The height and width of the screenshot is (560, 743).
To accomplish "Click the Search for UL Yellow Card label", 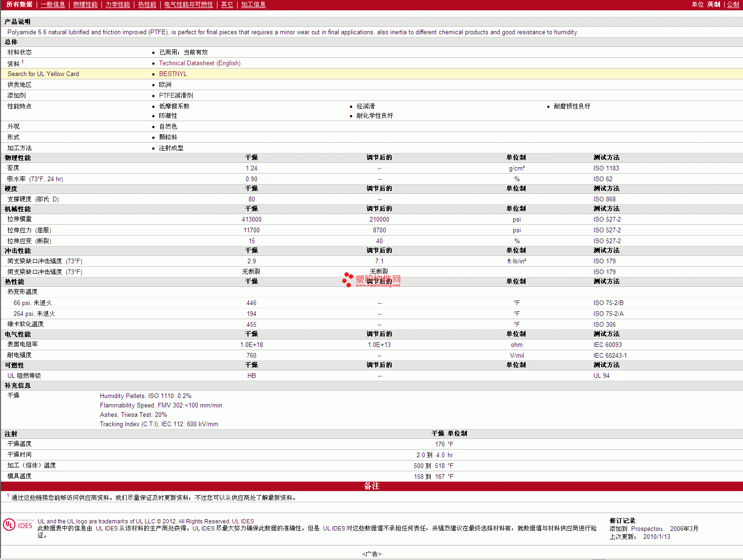I will coord(43,74).
